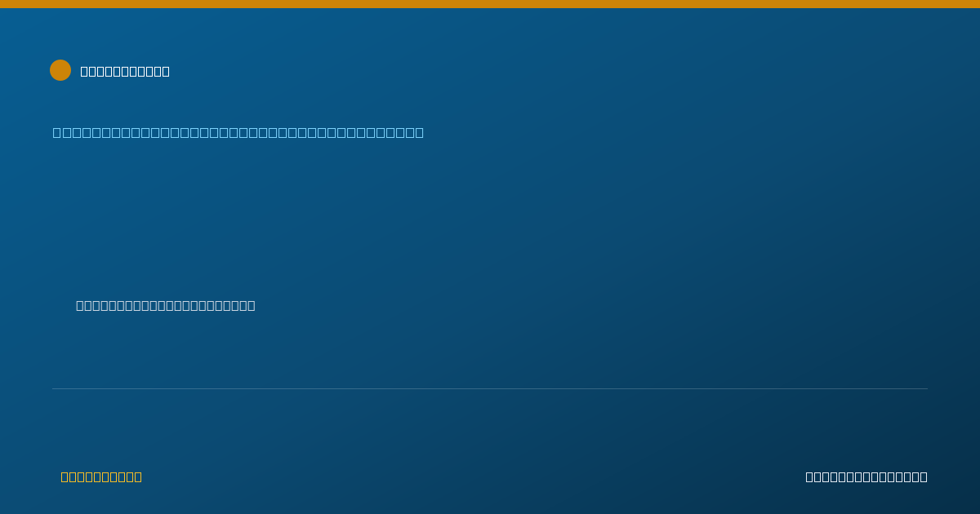Image resolution: width=980 pixels, height=514 pixels.
Task: Open the yellow link at bottom left
Action: pos(101,476)
